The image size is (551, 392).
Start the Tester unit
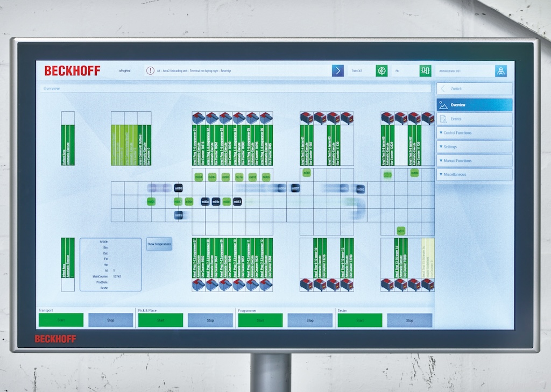coord(360,320)
